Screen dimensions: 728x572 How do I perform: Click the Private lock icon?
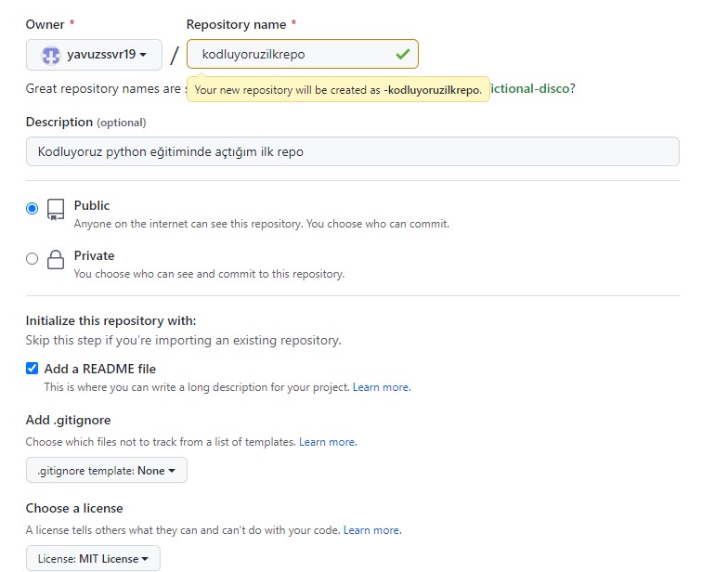point(56,260)
